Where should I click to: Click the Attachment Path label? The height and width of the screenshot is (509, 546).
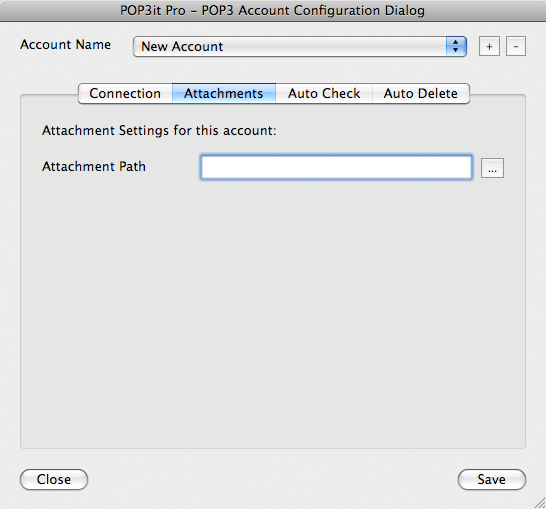[x=94, y=166]
